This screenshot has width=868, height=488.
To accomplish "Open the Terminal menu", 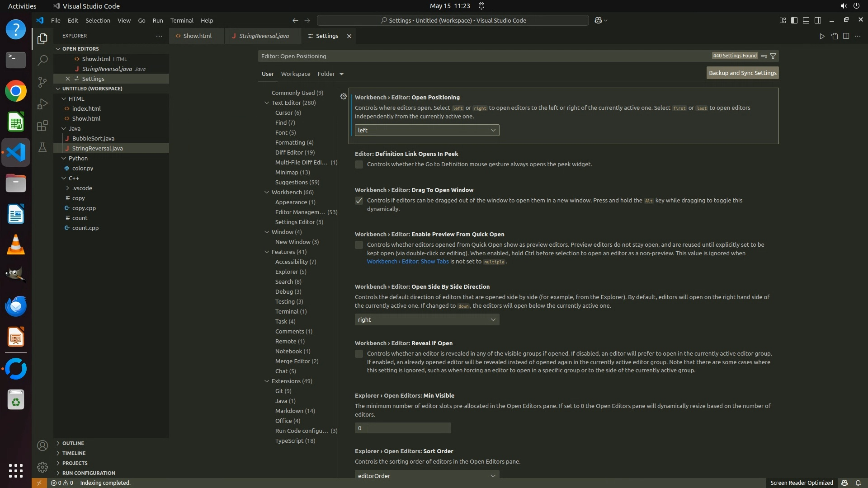I will 182,20.
